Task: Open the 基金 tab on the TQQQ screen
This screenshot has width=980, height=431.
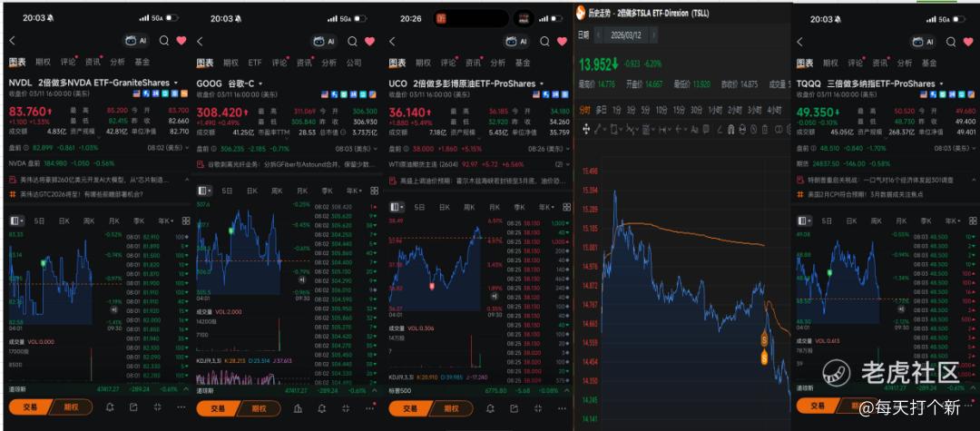Action: (929, 64)
